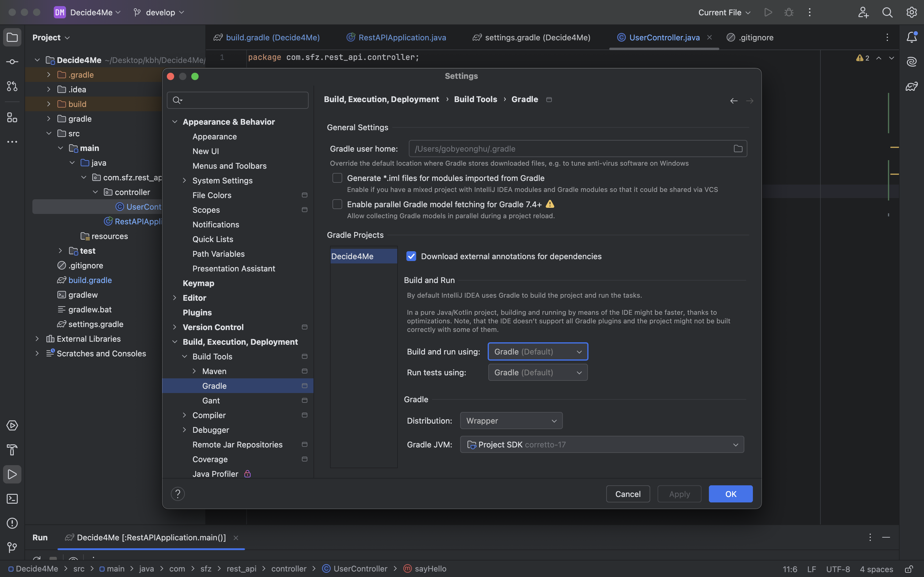Open the Project tool window icon
924x577 pixels.
click(12, 37)
